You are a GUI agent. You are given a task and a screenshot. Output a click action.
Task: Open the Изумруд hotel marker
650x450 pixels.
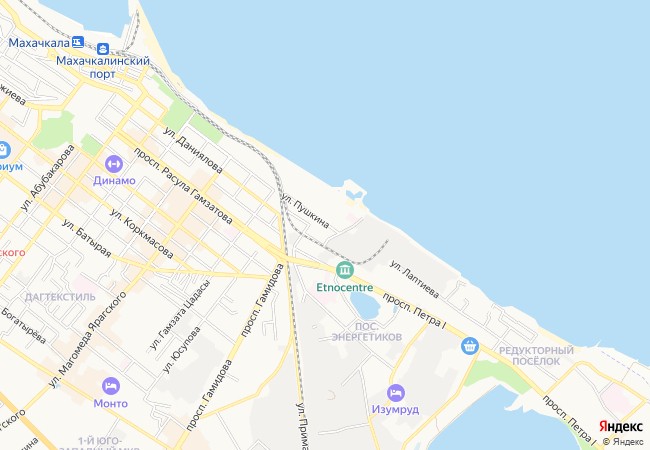(x=396, y=393)
